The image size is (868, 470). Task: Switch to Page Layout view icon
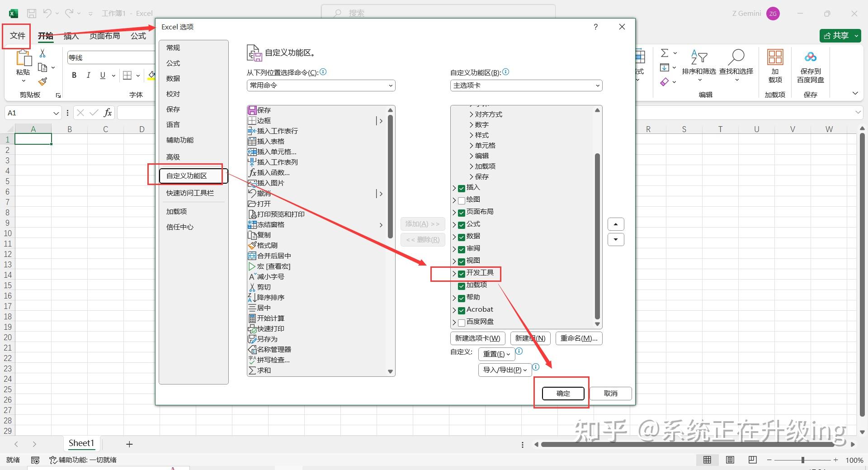pyautogui.click(x=730, y=460)
